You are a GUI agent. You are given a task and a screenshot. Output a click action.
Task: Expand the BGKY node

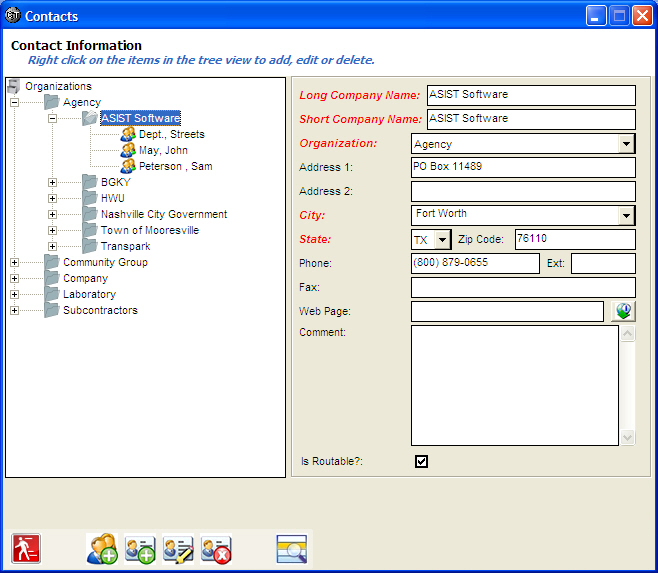point(52,183)
